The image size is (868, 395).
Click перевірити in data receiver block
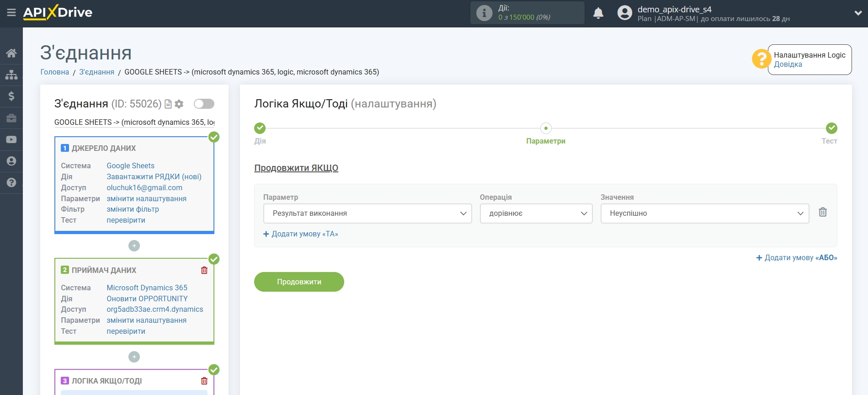(x=126, y=331)
